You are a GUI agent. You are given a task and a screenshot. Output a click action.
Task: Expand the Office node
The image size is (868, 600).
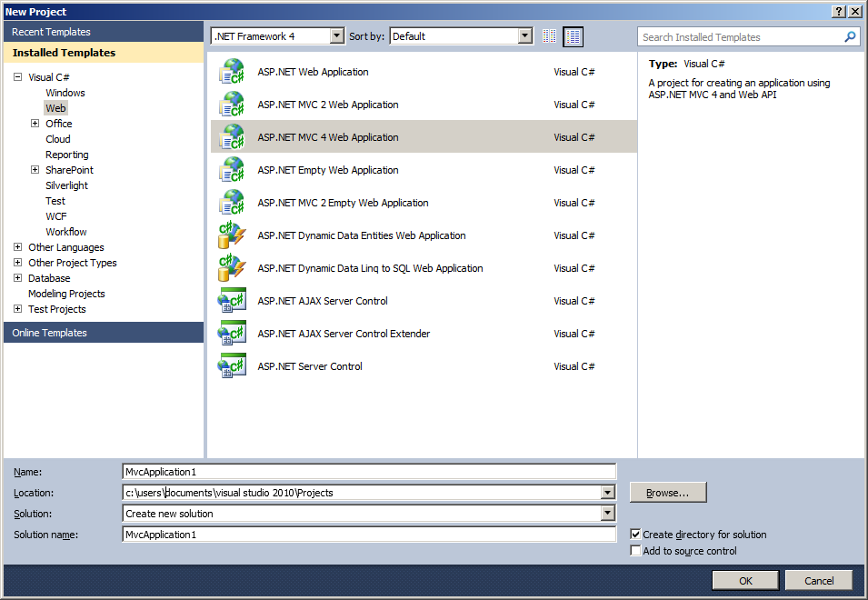click(x=35, y=124)
